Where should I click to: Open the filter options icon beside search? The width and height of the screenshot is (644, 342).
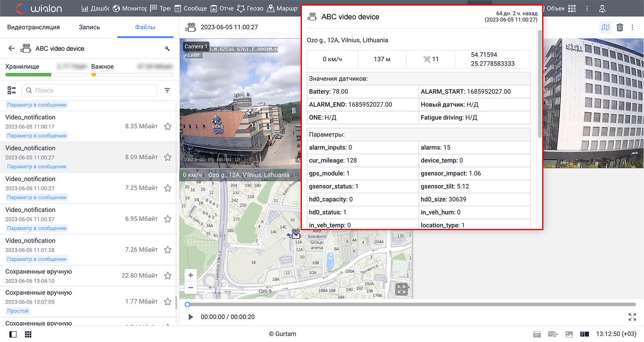point(167,91)
